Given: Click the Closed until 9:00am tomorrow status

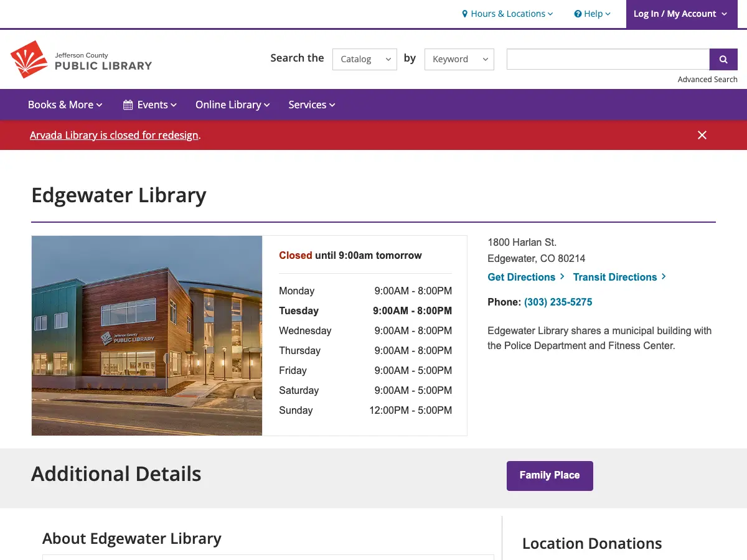Looking at the screenshot, I should (x=350, y=255).
